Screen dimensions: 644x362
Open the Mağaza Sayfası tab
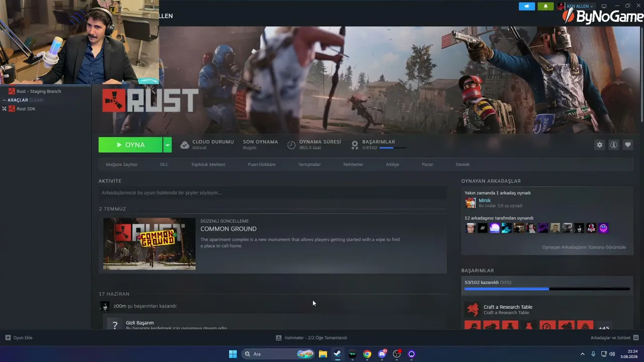122,164
